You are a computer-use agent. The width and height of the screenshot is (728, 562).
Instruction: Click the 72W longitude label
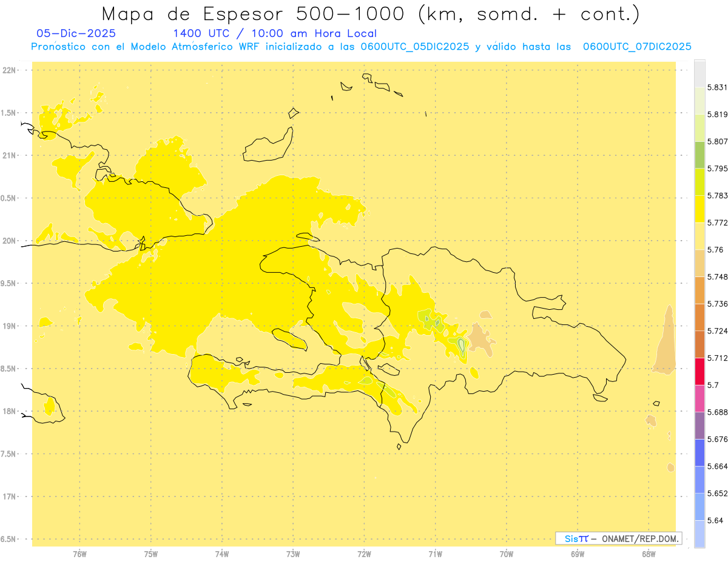click(364, 554)
